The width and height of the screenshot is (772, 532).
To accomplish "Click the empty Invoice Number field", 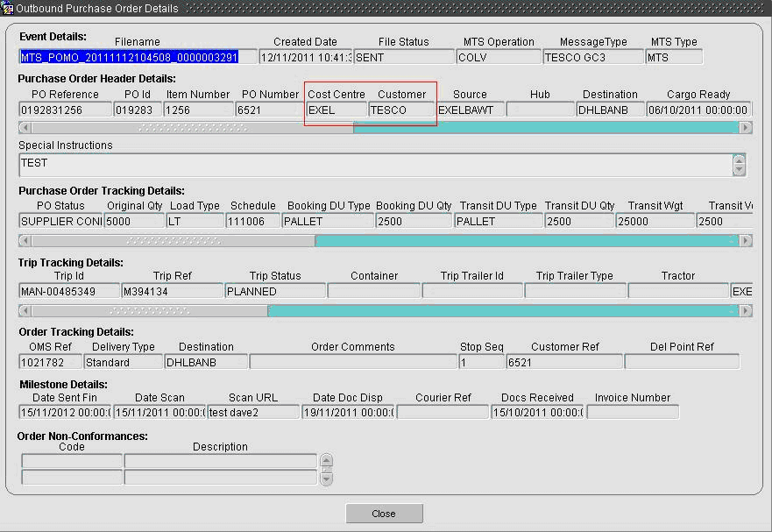I will click(633, 412).
